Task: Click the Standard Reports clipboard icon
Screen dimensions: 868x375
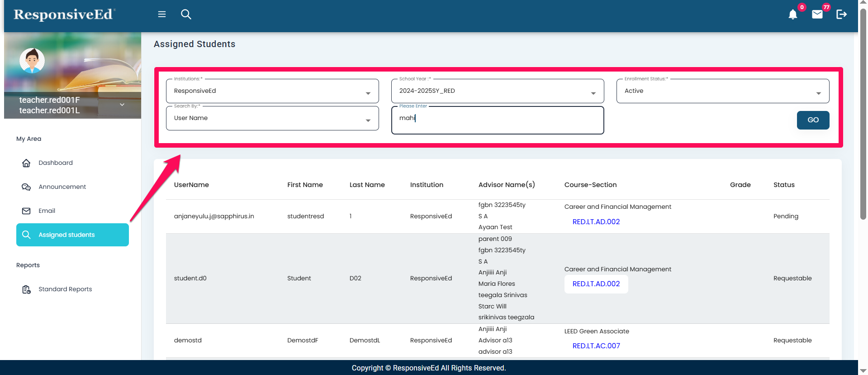Action: pos(26,289)
